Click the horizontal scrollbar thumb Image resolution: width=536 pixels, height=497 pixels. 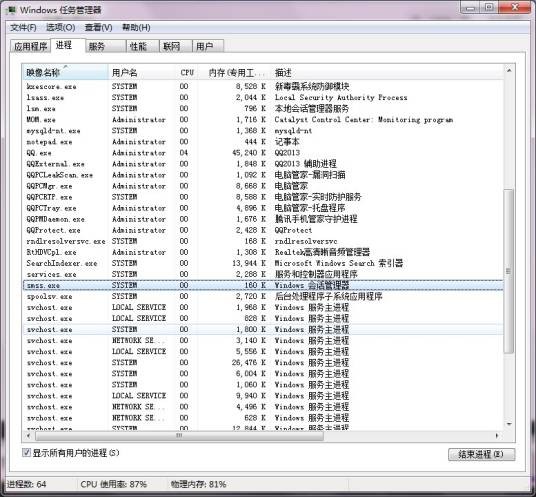[179, 436]
